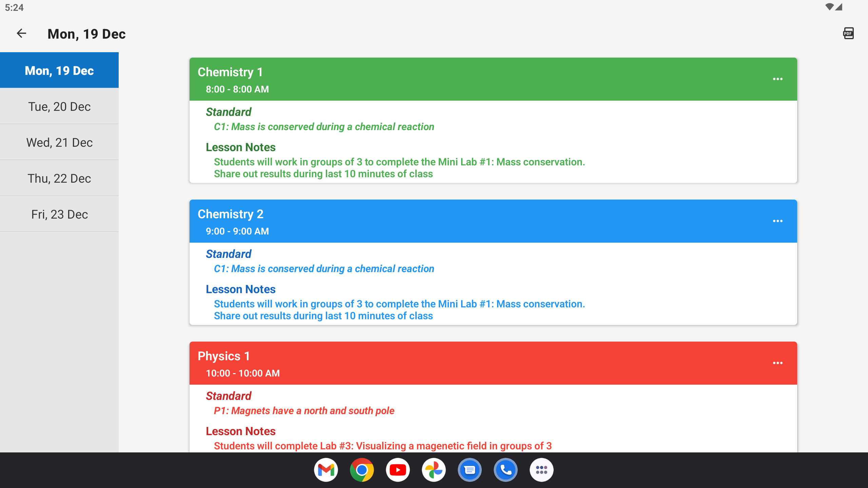
Task: Click the Physics 1 Standard heading
Action: click(x=229, y=396)
